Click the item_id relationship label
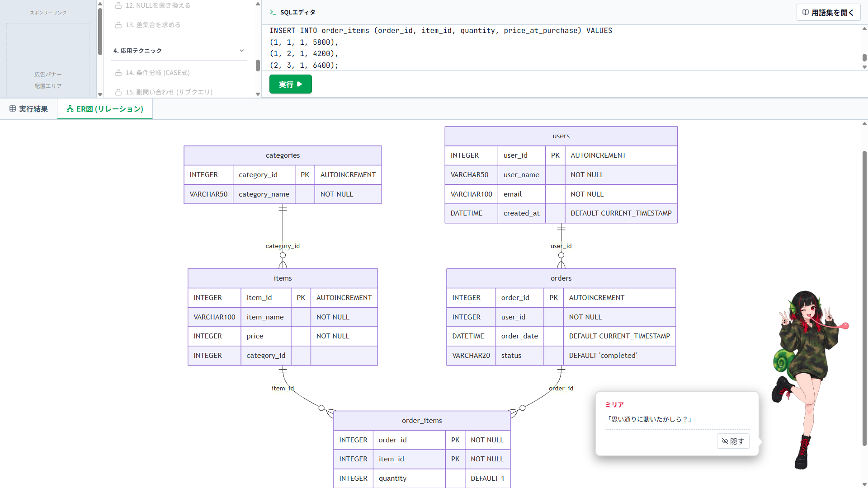The height and width of the screenshot is (488, 868). (x=283, y=389)
